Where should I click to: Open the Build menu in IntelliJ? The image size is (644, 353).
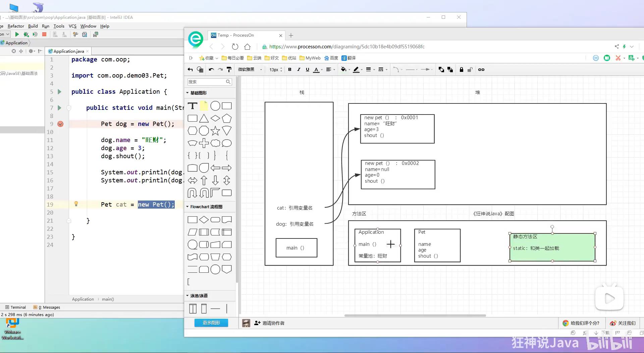33,26
